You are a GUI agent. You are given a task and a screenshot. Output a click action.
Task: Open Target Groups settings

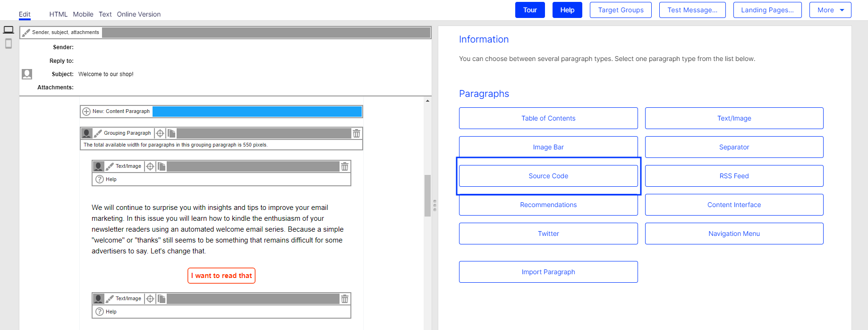[620, 10]
